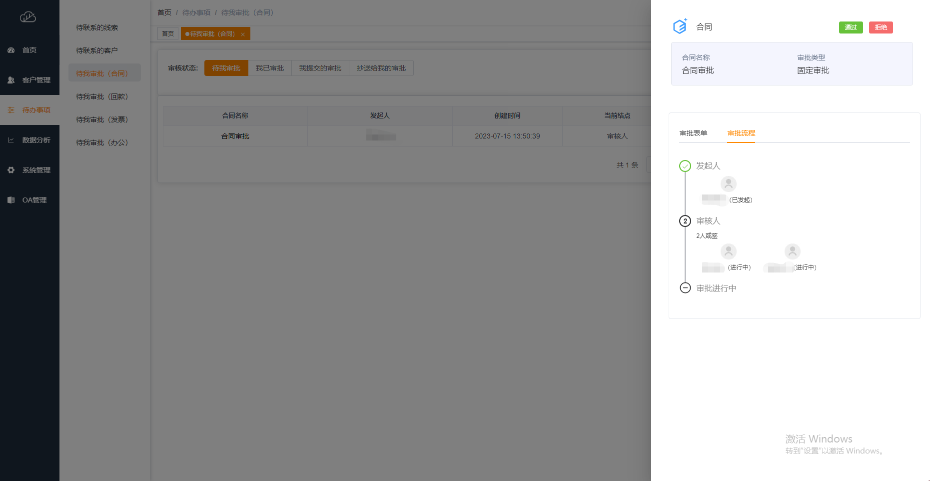This screenshot has width=930, height=481.
Task: Click the green check step marker for 发起人
Action: click(685, 166)
